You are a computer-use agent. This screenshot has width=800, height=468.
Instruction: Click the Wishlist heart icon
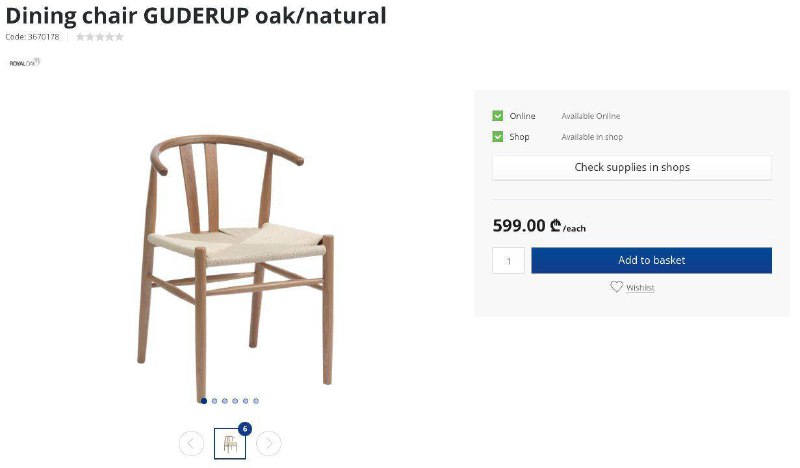(x=616, y=286)
